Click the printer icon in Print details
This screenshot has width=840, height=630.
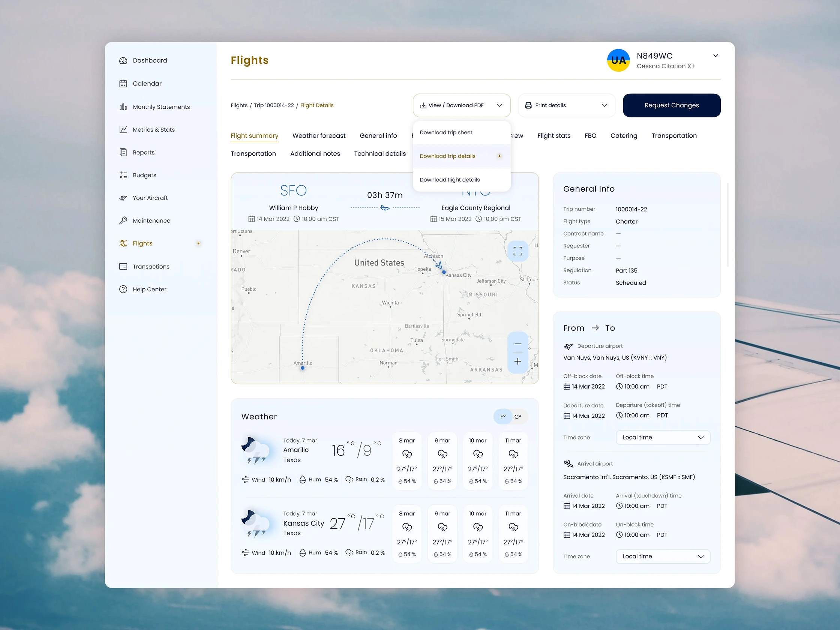pyautogui.click(x=528, y=106)
